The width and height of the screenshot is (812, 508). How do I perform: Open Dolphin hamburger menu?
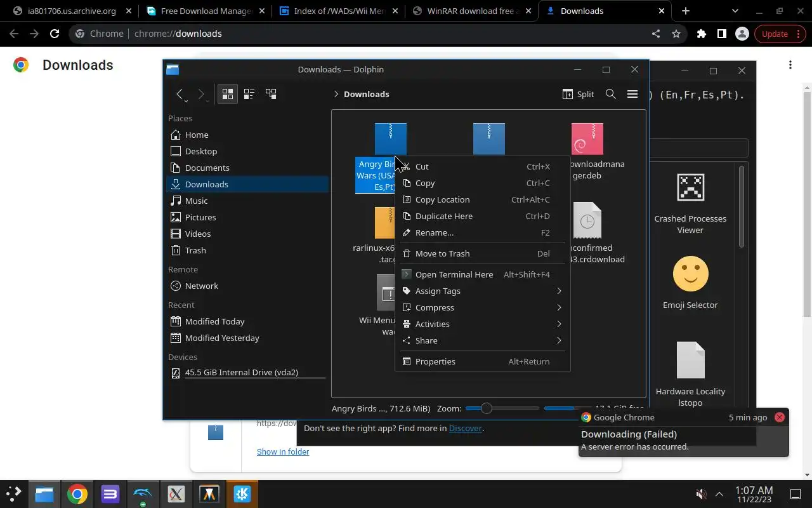coord(632,94)
